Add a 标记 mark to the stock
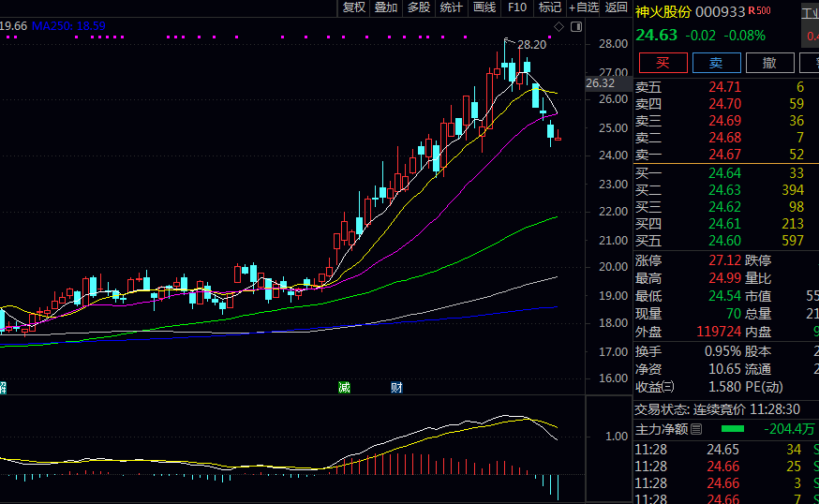 click(550, 7)
